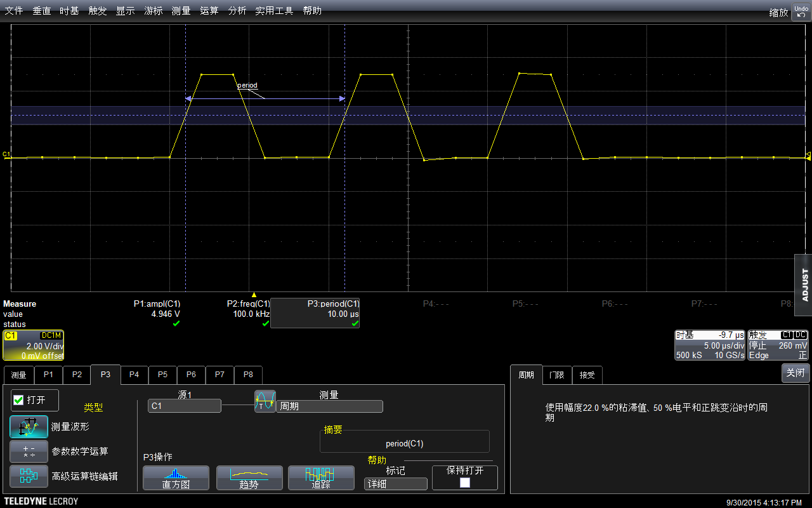
Task: Select the P3:period(C1) measurement readout
Action: pyautogui.click(x=315, y=314)
